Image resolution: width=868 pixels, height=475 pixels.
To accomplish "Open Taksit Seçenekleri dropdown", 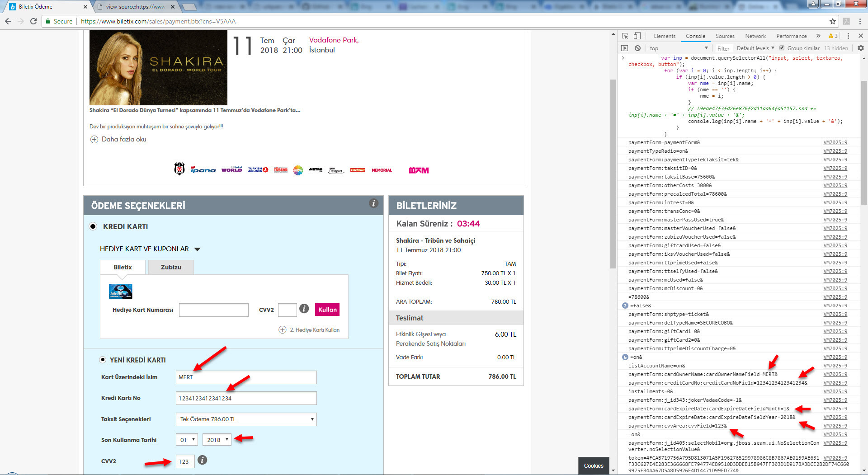I will 246,419.
